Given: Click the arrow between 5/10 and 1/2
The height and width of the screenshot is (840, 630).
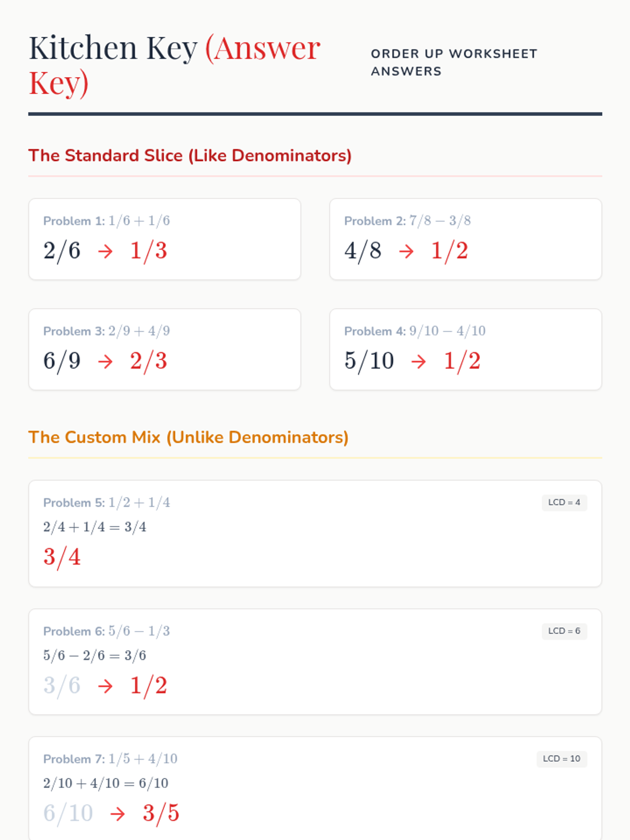Looking at the screenshot, I should pyautogui.click(x=419, y=362).
